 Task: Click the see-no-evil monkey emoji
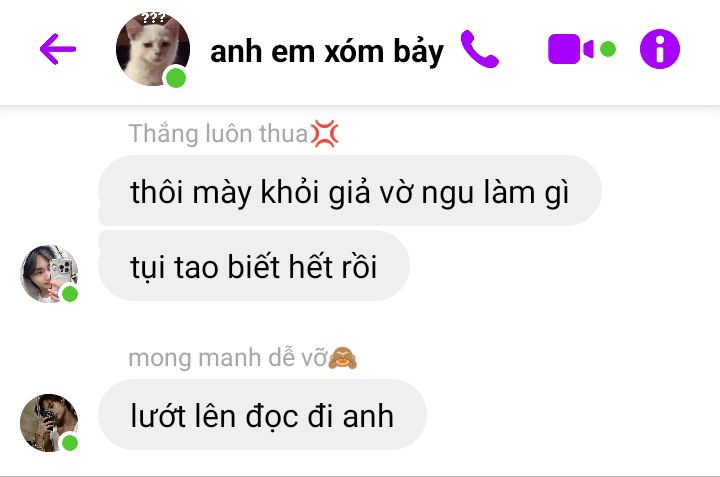pos(343,358)
